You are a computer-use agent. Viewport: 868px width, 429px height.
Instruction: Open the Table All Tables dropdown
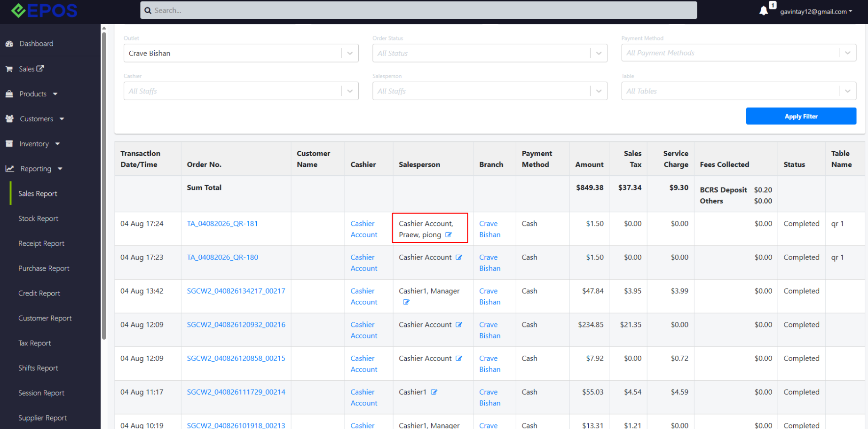click(738, 91)
